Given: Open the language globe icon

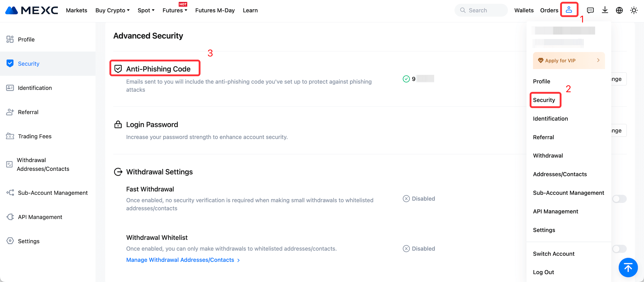Looking at the screenshot, I should point(619,10).
